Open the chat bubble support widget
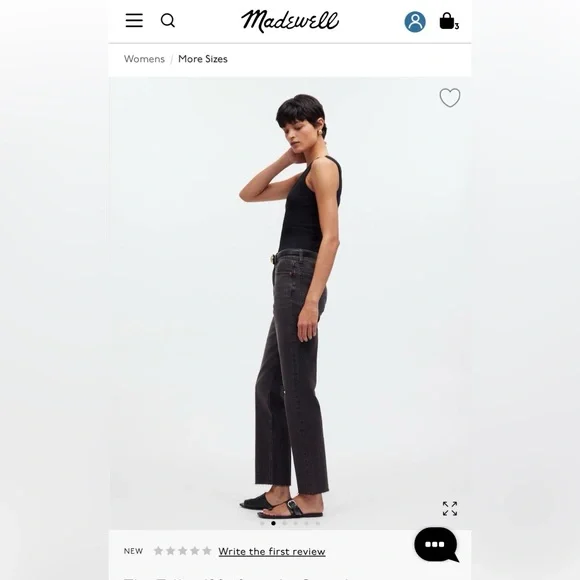Viewport: 580px width, 580px height. (436, 544)
